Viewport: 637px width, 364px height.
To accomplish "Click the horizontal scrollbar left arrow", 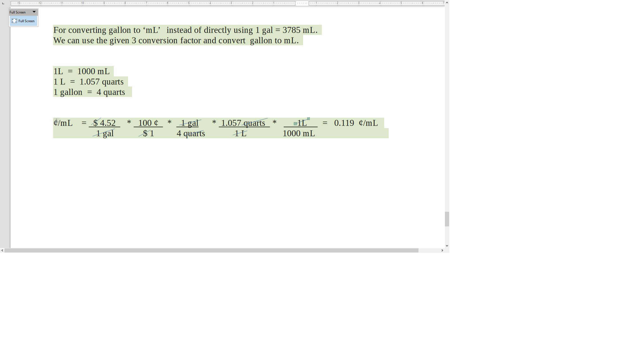I will coord(2,250).
